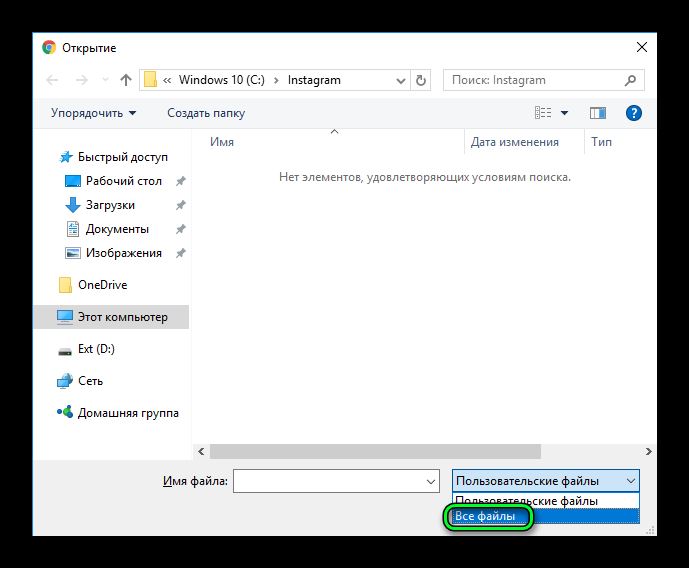
Task: Select Домашняя группа in the sidebar
Action: [x=128, y=413]
